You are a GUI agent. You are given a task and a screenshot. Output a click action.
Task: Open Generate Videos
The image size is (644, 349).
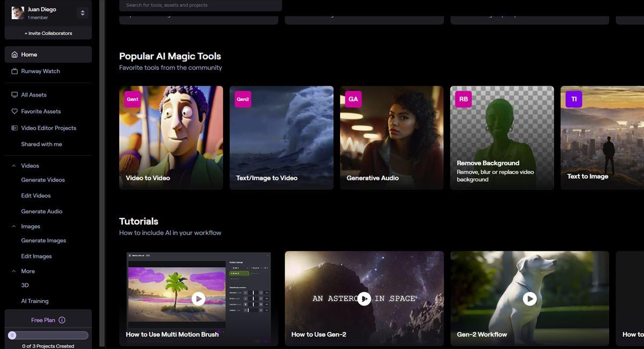click(x=43, y=180)
